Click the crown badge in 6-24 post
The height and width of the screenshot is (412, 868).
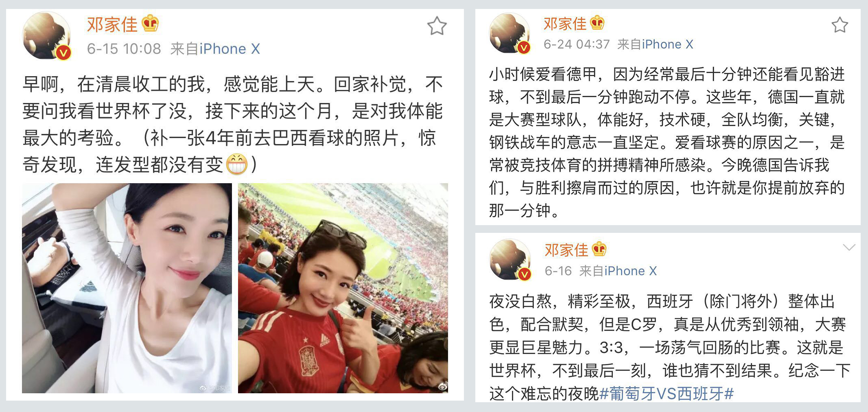(597, 23)
